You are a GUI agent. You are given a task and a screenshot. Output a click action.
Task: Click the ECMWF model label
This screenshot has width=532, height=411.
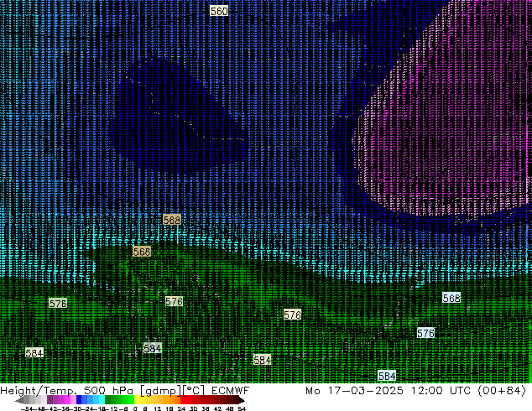click(230, 391)
